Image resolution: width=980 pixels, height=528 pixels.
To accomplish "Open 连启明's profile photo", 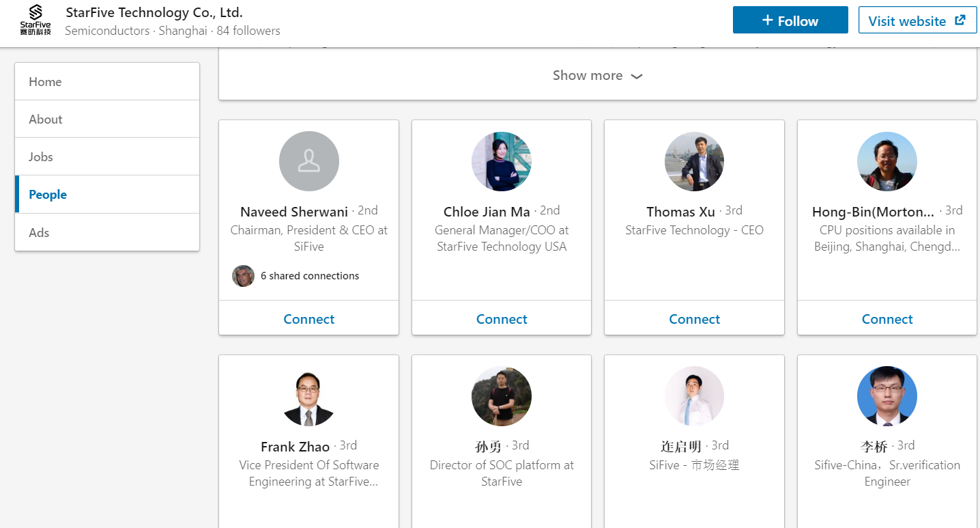I will pyautogui.click(x=695, y=396).
